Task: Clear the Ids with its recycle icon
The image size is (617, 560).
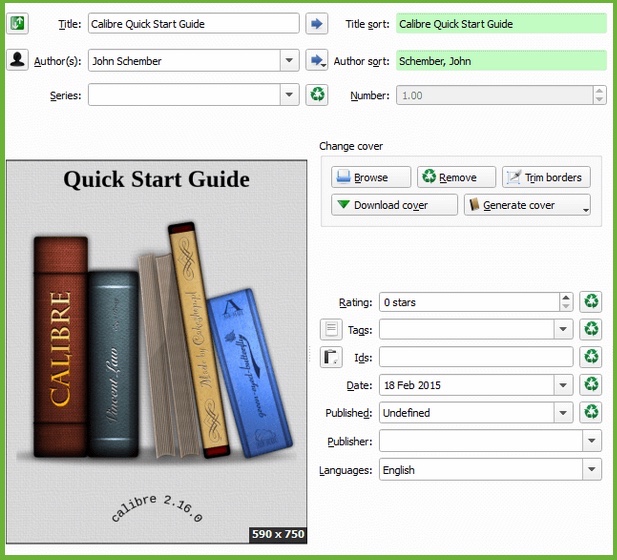Action: [x=591, y=357]
